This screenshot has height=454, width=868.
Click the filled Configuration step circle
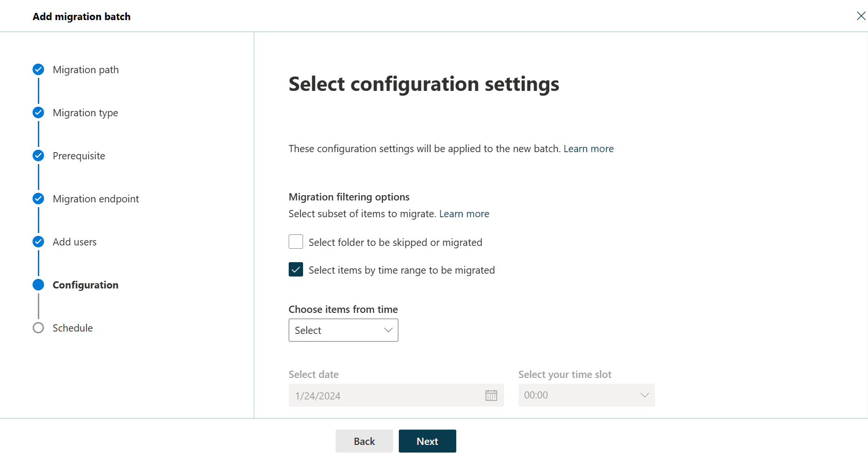click(38, 285)
